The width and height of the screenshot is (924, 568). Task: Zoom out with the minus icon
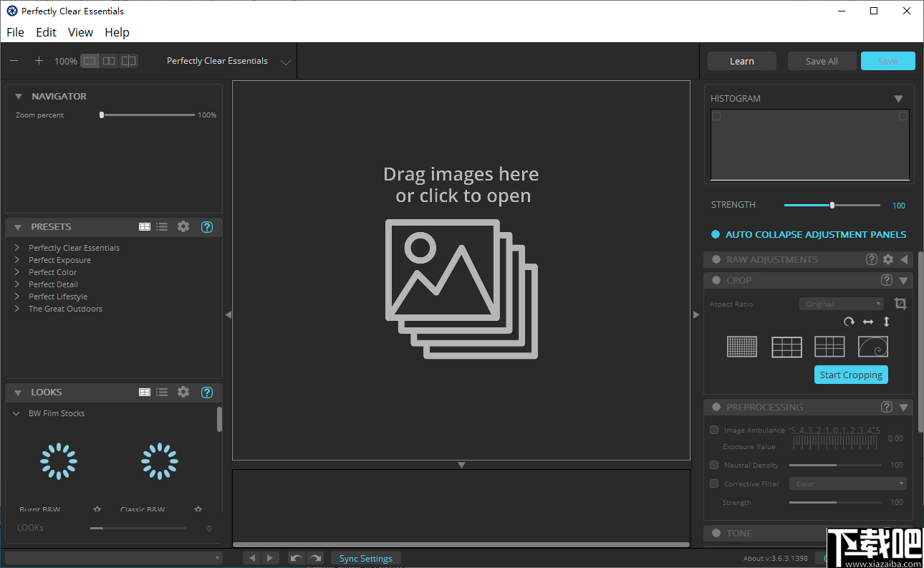coord(14,61)
